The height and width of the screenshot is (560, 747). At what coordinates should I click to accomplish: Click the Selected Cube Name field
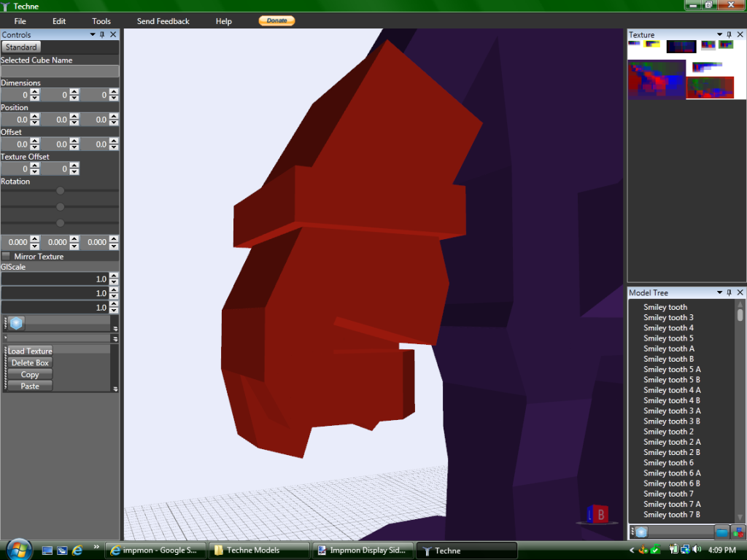pos(60,71)
